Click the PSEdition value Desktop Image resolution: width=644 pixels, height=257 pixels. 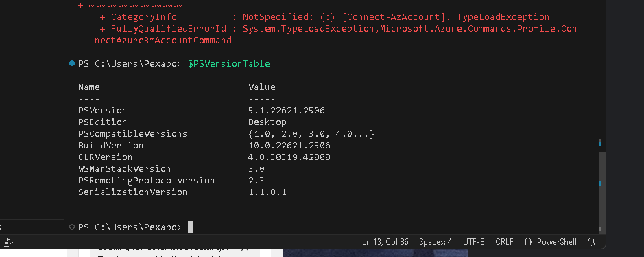click(267, 122)
